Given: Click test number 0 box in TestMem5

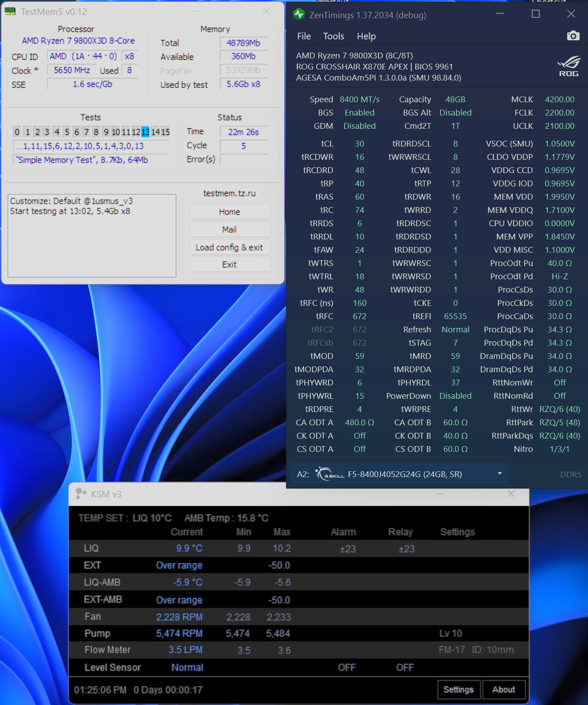Looking at the screenshot, I should coord(17,132).
